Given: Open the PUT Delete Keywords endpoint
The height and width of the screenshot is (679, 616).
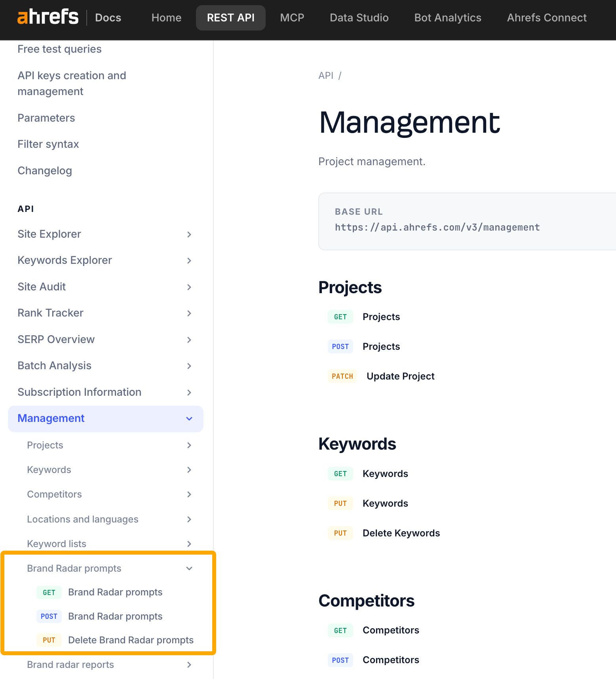Looking at the screenshot, I should click(x=384, y=533).
